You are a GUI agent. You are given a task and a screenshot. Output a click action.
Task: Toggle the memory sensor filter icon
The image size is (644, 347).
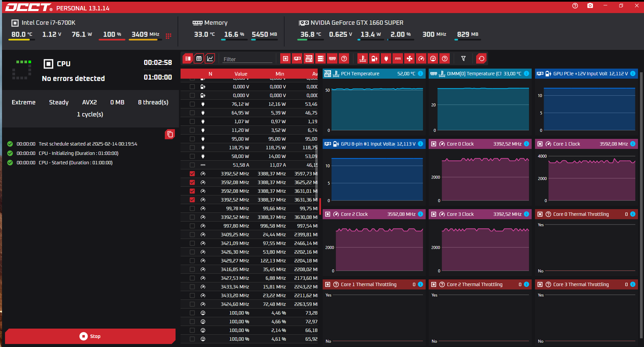click(332, 59)
